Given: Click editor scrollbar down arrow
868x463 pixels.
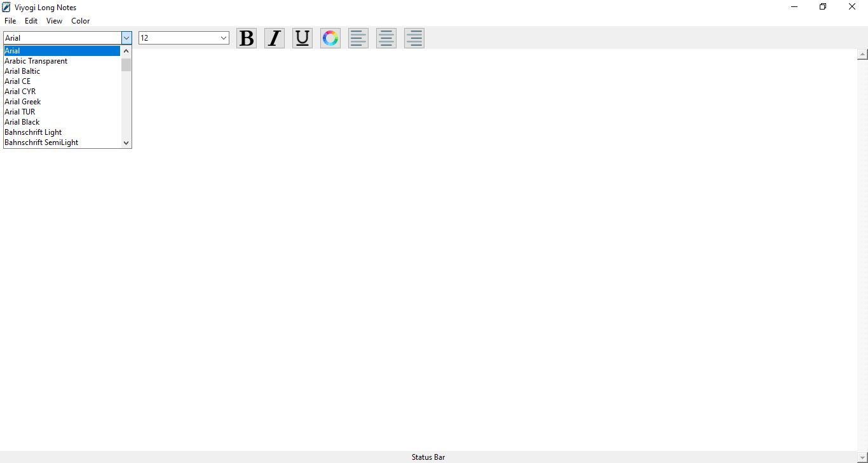Looking at the screenshot, I should (x=862, y=457).
